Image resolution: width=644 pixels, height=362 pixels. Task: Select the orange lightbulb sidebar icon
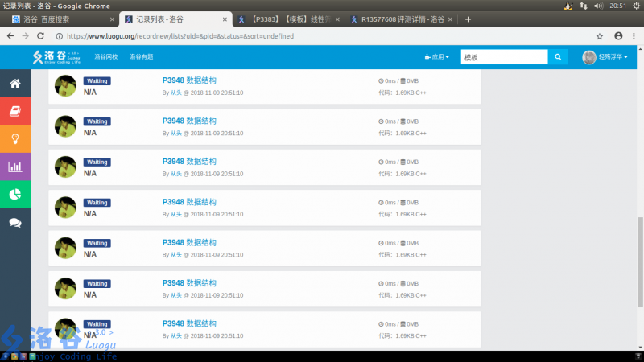14,138
